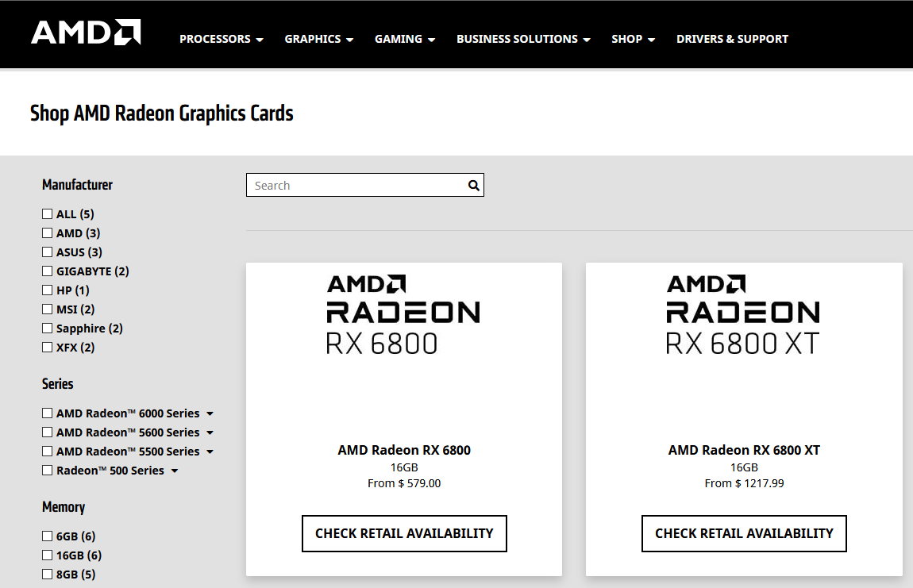The image size is (913, 588).
Task: Expand the Radeon 500 Series arrow
Action: [175, 471]
